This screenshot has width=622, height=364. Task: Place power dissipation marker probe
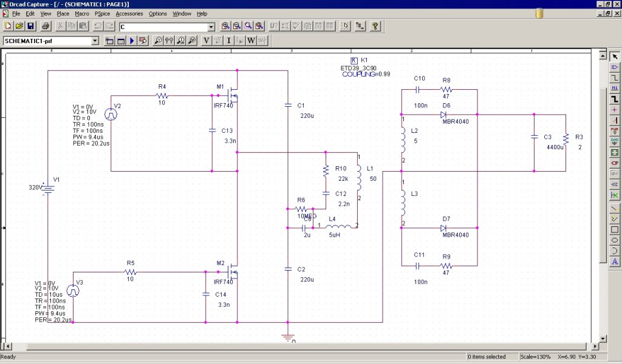192,41
